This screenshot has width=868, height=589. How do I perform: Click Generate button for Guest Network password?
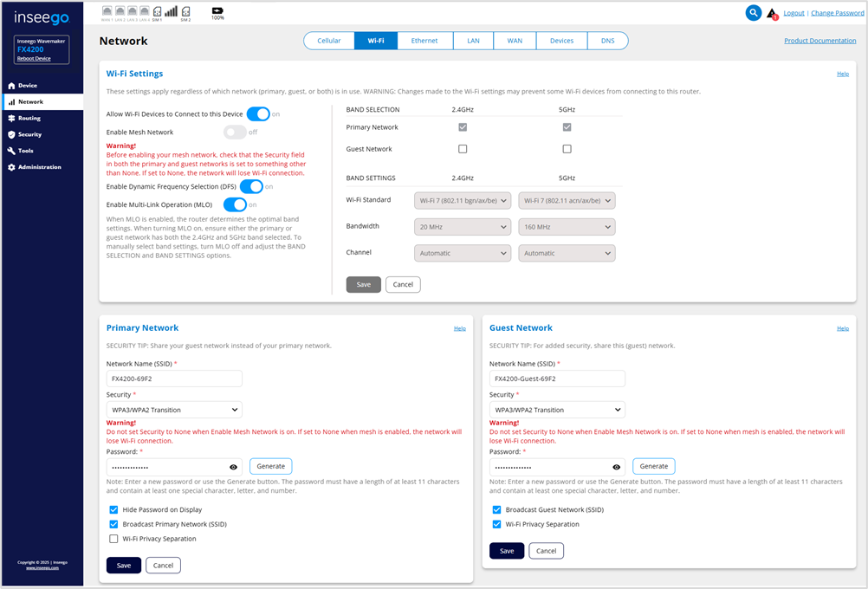(x=653, y=466)
